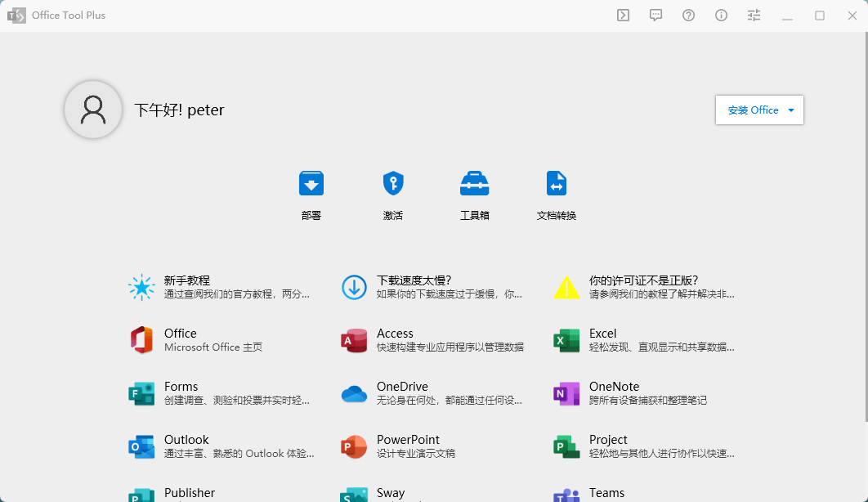Expand the 安装 Office dropdown arrow

[x=791, y=110]
